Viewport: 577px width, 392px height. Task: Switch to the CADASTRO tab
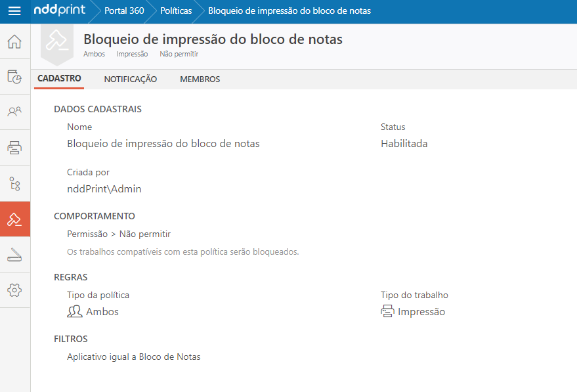point(59,79)
